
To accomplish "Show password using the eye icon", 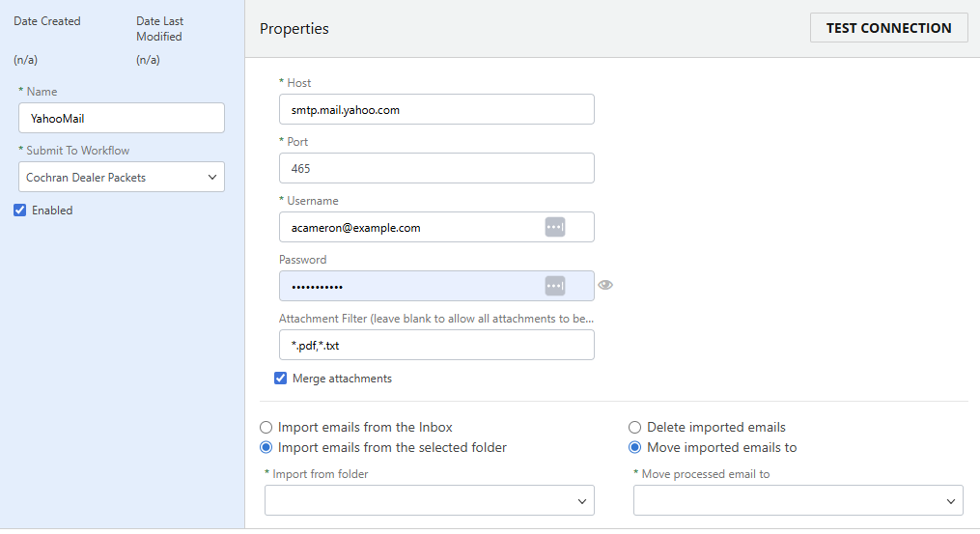I will click(605, 285).
